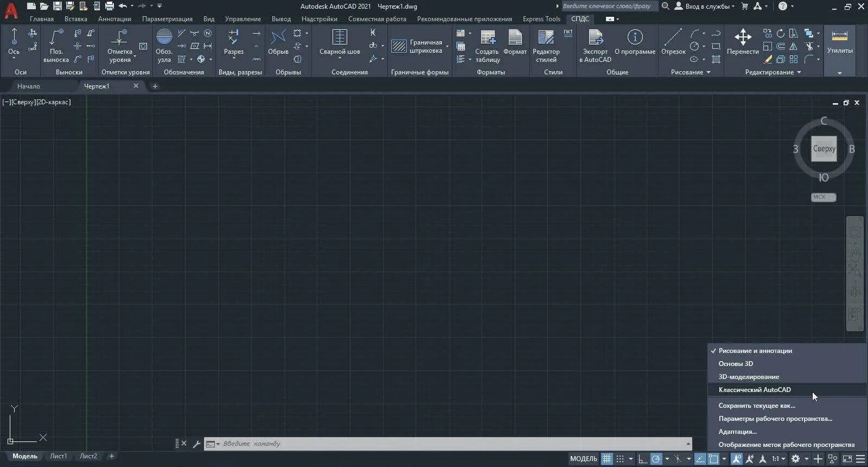Toggle 2D object snap in status bar
The image size is (868, 467).
[x=713, y=459]
